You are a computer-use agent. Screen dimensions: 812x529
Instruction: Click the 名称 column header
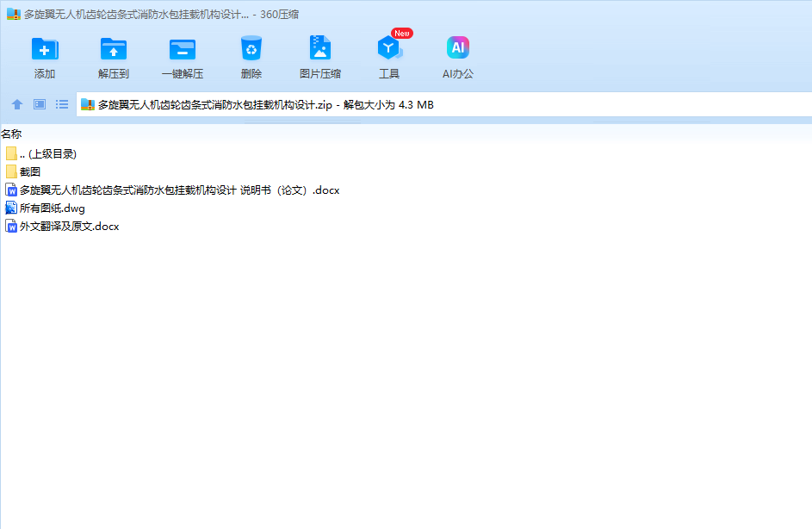coord(11,134)
